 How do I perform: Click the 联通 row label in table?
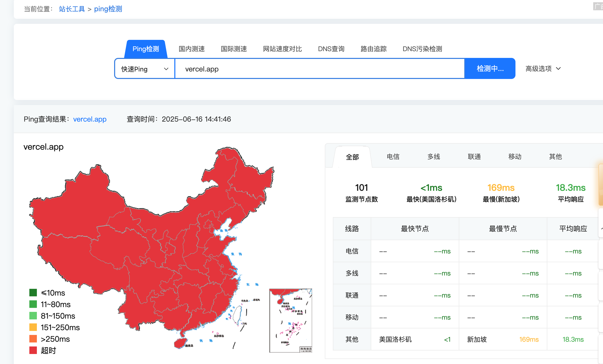point(352,295)
